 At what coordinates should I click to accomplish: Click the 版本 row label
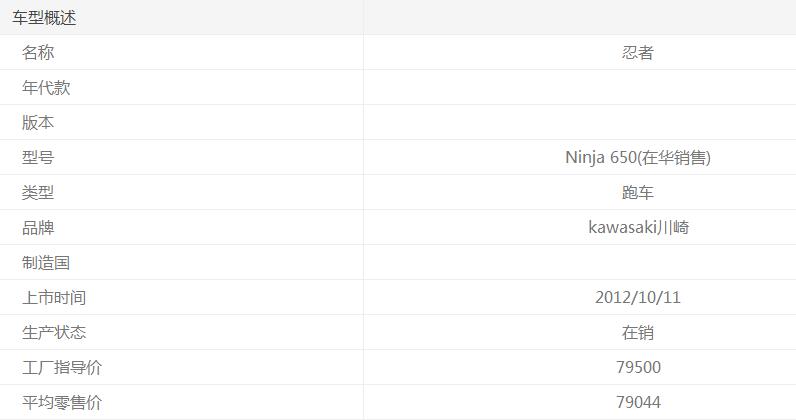[38, 123]
